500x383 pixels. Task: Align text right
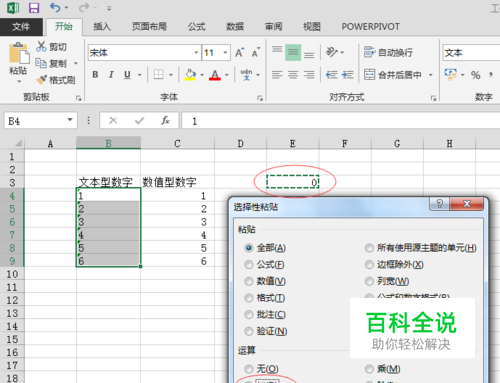[309, 75]
